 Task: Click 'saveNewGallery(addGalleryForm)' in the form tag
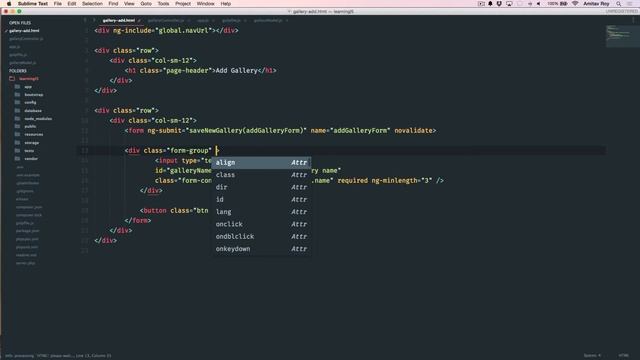coord(245,131)
